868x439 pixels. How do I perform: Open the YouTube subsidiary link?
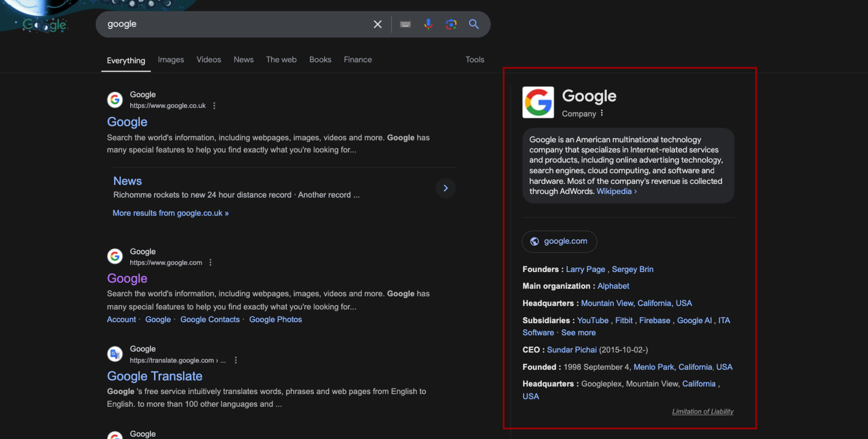(593, 321)
